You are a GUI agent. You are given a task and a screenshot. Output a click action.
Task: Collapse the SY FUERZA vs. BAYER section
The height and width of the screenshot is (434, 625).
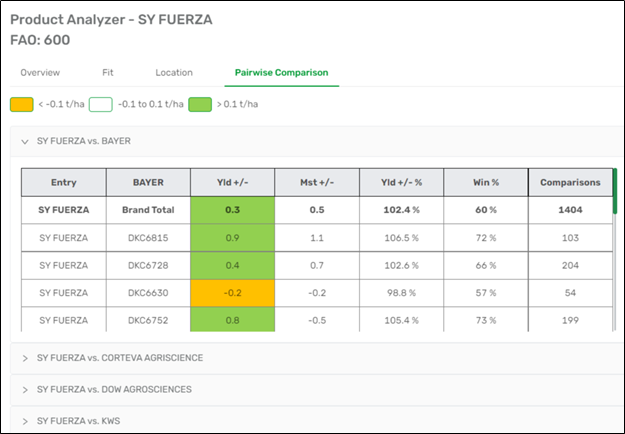[x=25, y=141]
